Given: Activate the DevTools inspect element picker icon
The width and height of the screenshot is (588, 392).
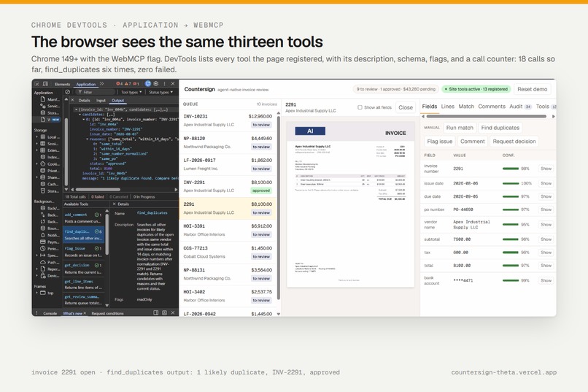Looking at the screenshot, I should pyautogui.click(x=37, y=84).
